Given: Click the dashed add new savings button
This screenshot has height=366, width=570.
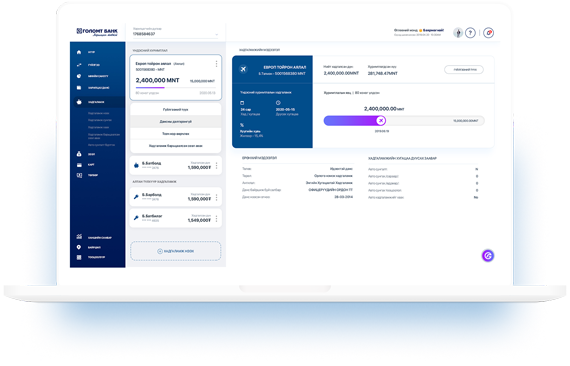Looking at the screenshot, I should 176,251.
